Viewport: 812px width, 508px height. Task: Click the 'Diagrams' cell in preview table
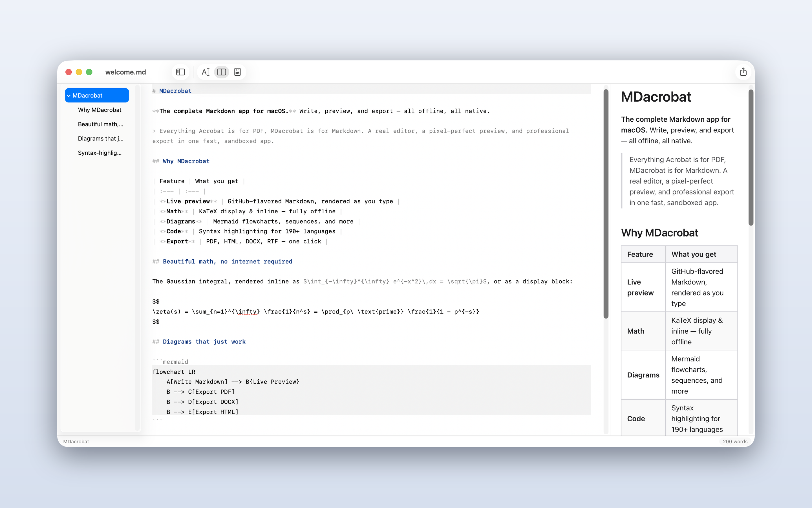click(643, 375)
